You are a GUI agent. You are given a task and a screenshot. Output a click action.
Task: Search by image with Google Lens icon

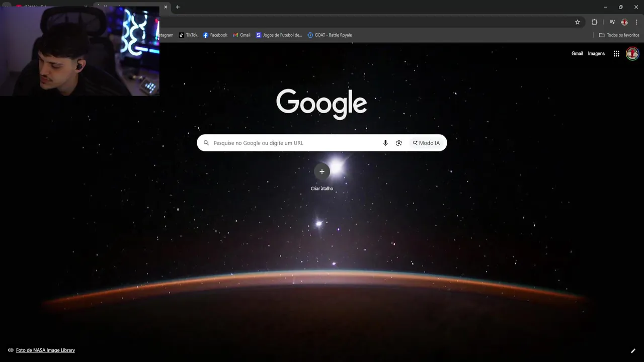(399, 143)
